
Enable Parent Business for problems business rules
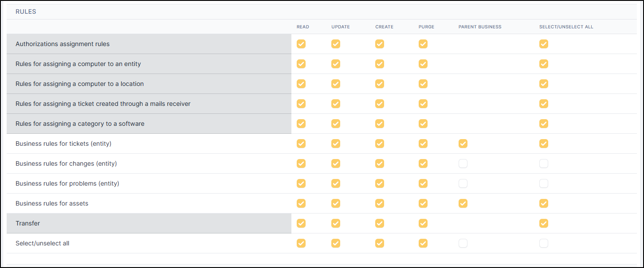(x=463, y=183)
